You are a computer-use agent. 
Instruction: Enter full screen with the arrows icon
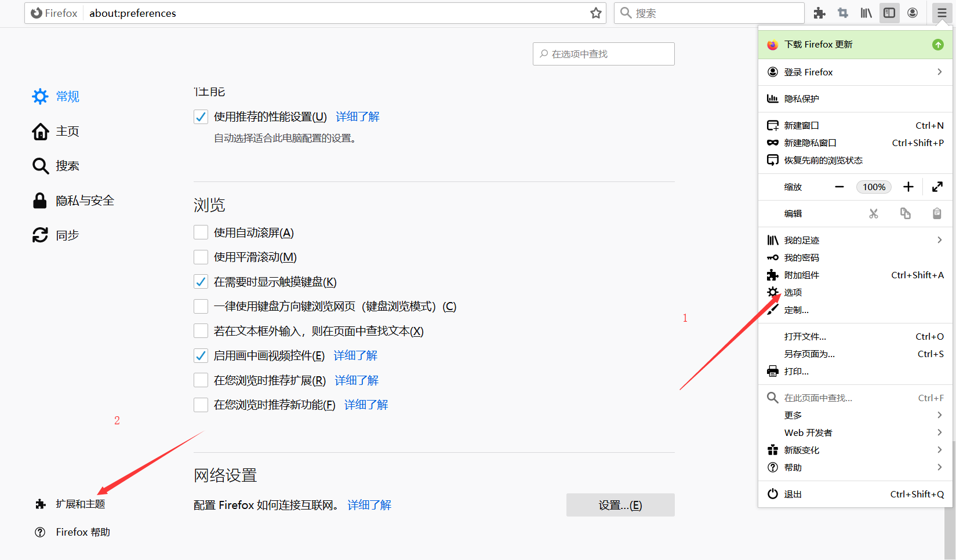937,187
